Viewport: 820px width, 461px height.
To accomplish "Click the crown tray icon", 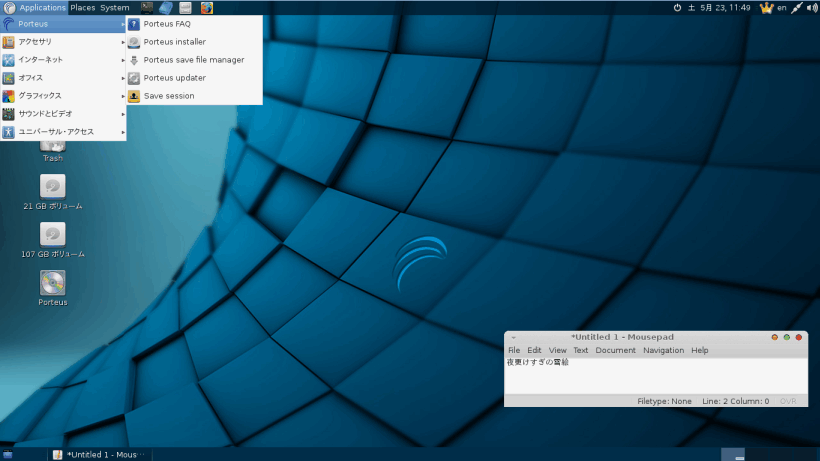I will point(766,7).
